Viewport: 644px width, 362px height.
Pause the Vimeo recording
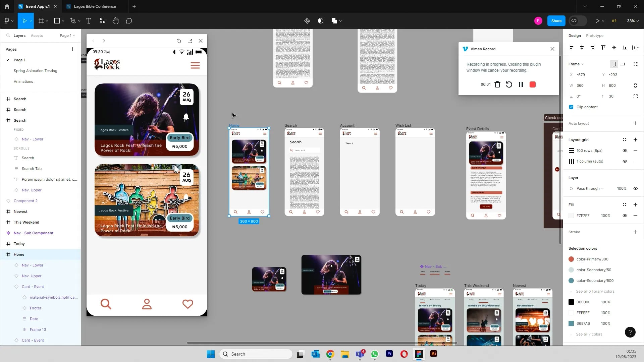click(521, 84)
